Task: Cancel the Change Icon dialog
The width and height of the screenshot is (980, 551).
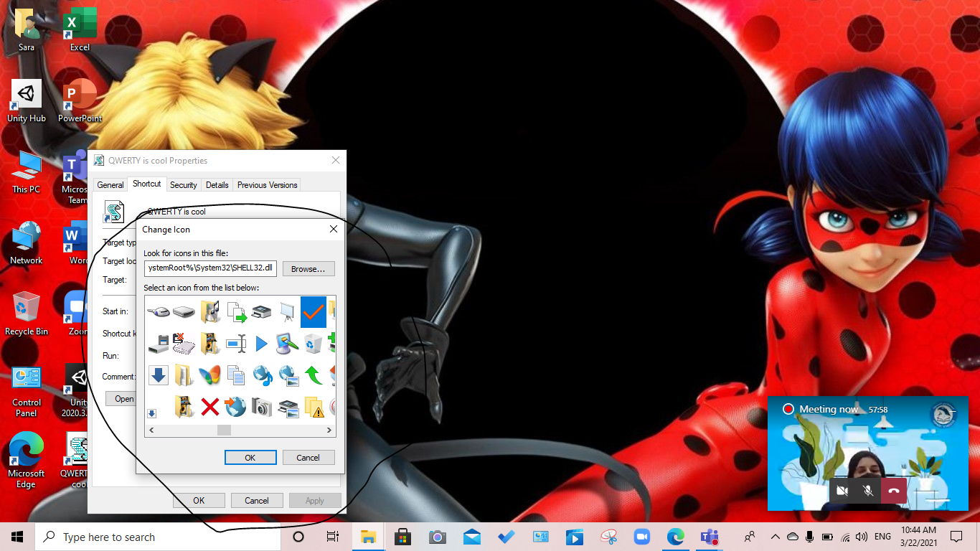Action: point(308,458)
